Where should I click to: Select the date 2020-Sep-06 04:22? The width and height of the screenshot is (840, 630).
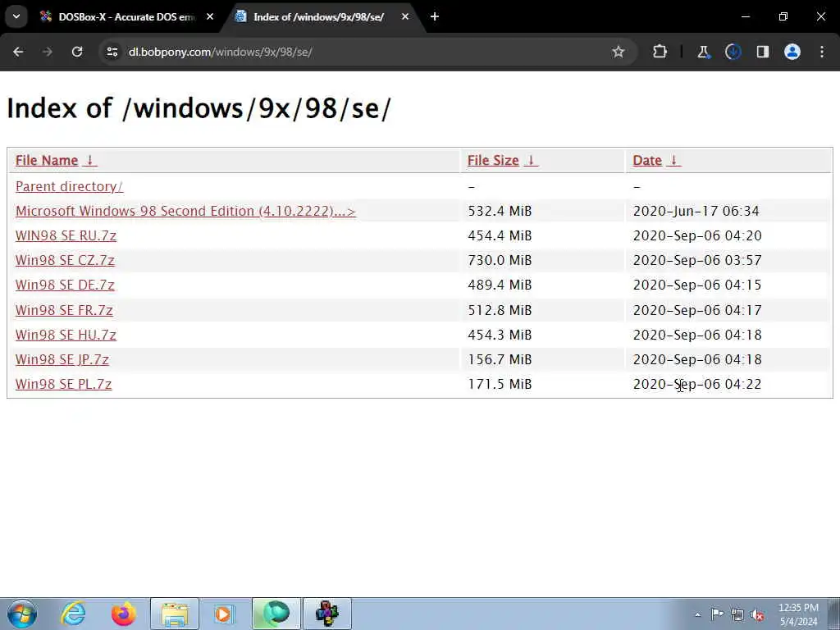pos(697,384)
